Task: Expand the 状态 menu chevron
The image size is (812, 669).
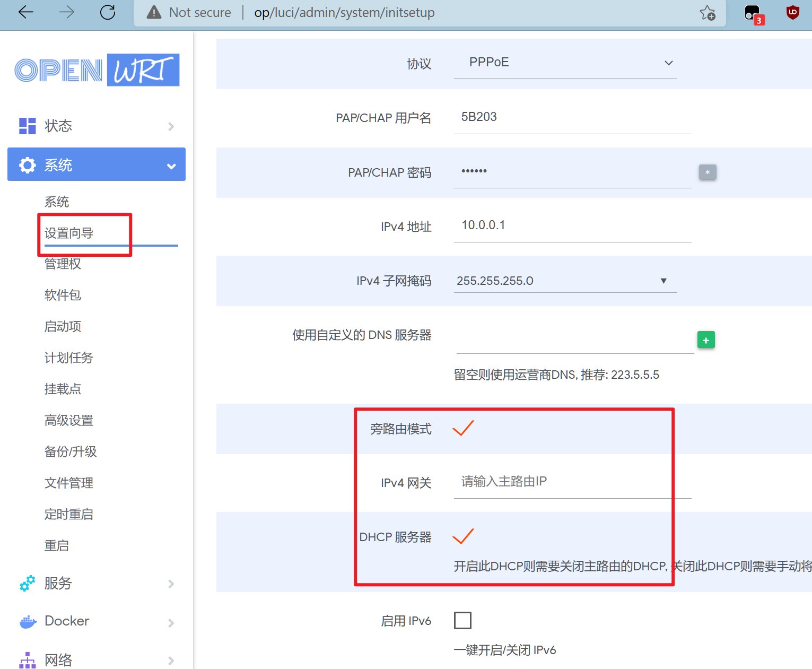Action: (x=171, y=126)
